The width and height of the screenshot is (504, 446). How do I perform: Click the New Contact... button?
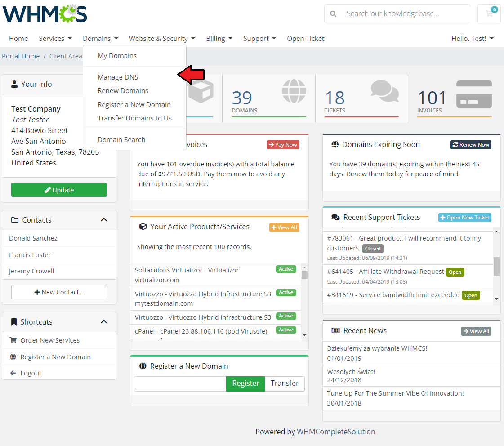point(59,292)
